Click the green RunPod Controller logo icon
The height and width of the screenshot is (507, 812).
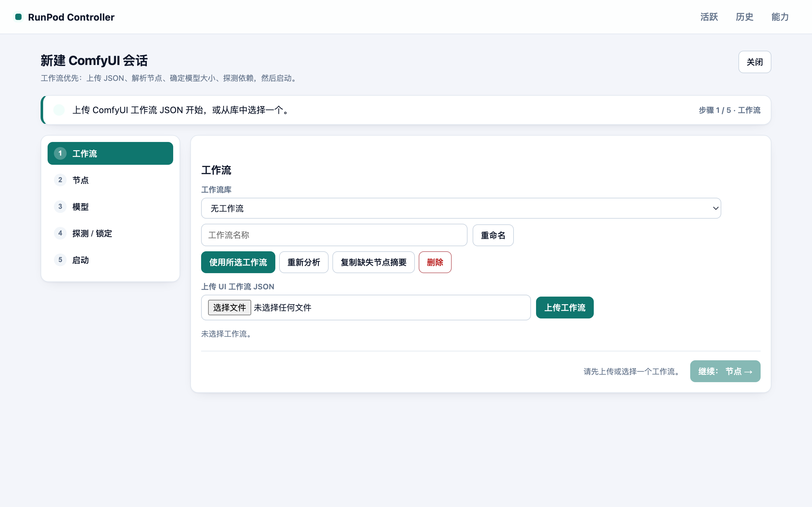point(18,17)
